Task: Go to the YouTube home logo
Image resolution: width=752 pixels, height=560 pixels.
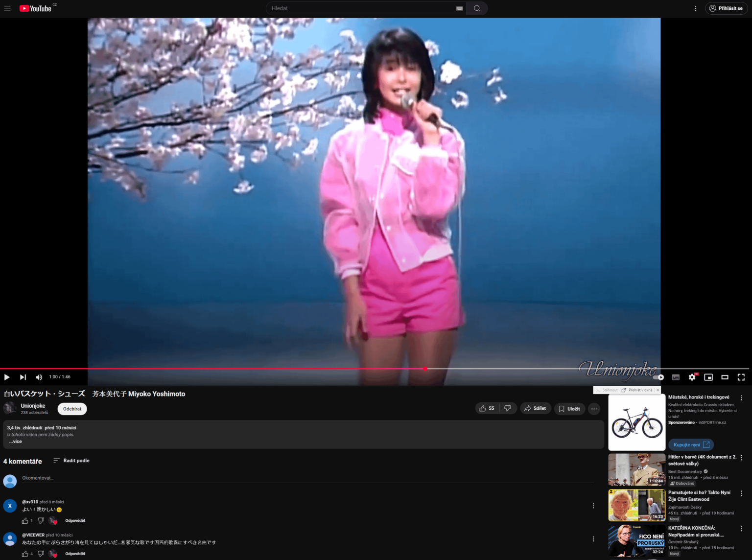Action: coord(35,8)
